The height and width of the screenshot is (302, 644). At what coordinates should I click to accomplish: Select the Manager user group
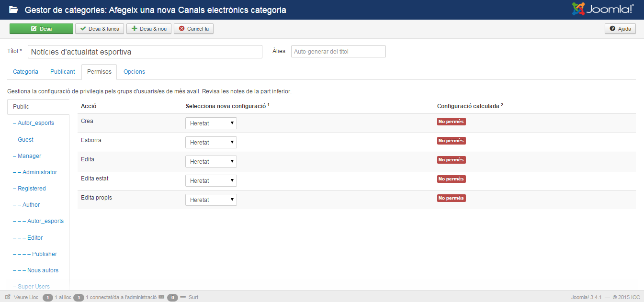tap(30, 156)
